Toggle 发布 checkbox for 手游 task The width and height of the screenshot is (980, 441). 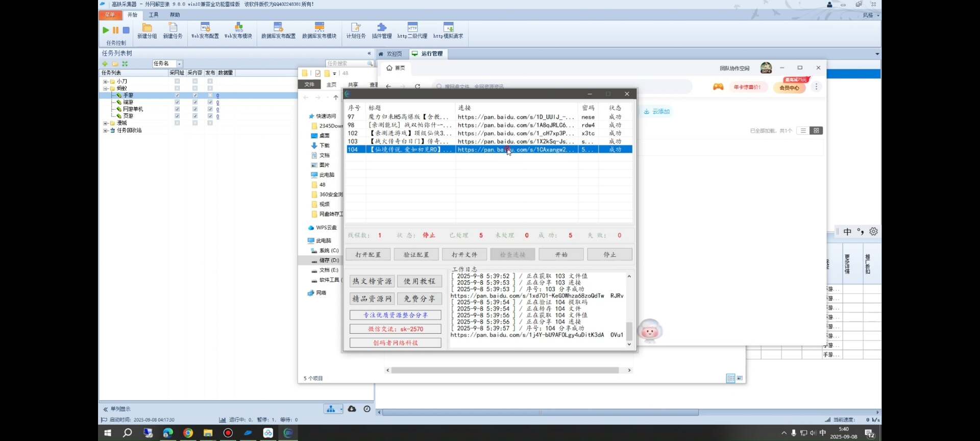coord(210,95)
